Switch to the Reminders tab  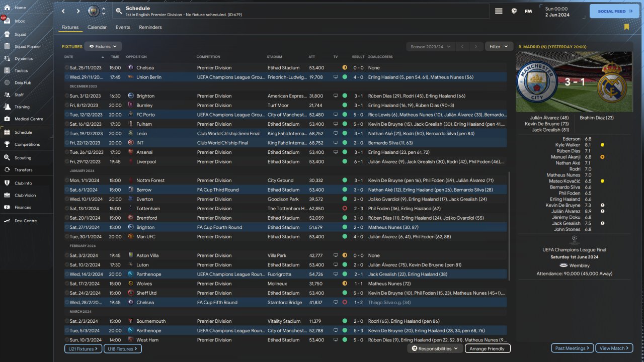coord(150,28)
